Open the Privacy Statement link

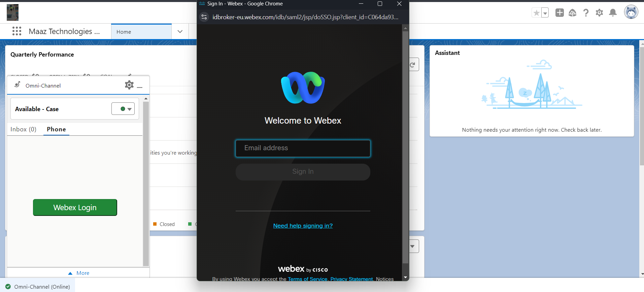(351, 279)
